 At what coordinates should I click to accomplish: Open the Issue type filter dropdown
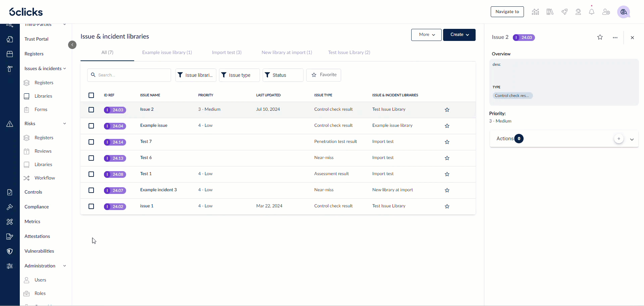pos(239,75)
